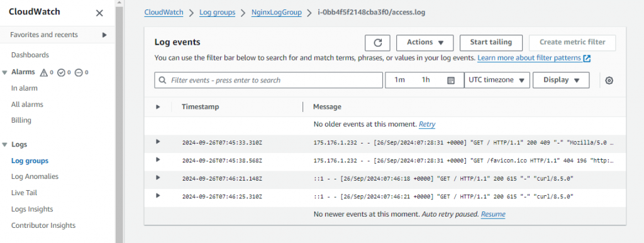Click alarms OK checkmark count

click(64, 73)
